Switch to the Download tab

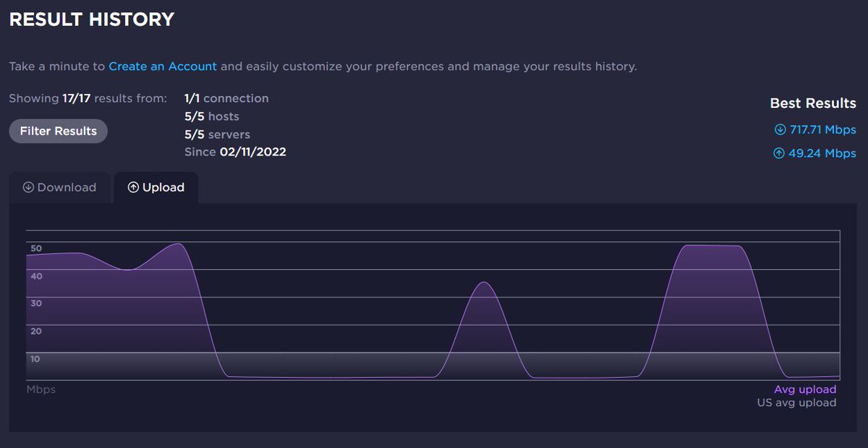(x=60, y=187)
